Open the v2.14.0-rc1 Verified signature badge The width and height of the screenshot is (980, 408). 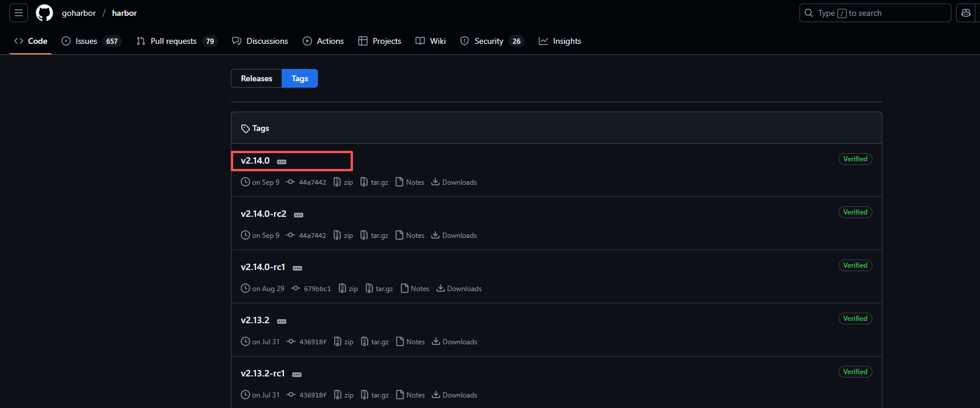[855, 265]
